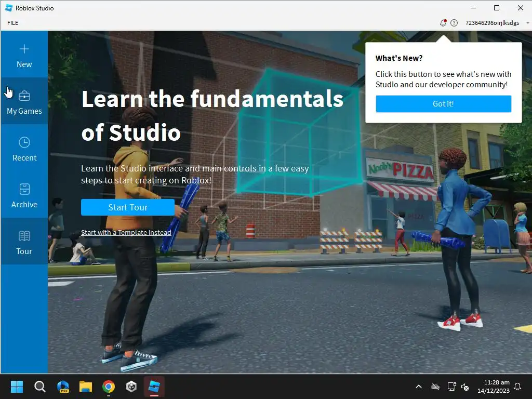Maximize the Roblox Studio window

pyautogui.click(x=497, y=8)
